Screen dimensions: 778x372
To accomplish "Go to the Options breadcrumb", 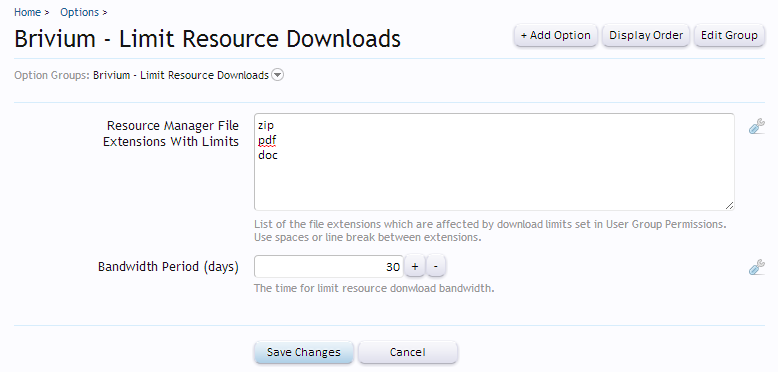I will (x=79, y=12).
